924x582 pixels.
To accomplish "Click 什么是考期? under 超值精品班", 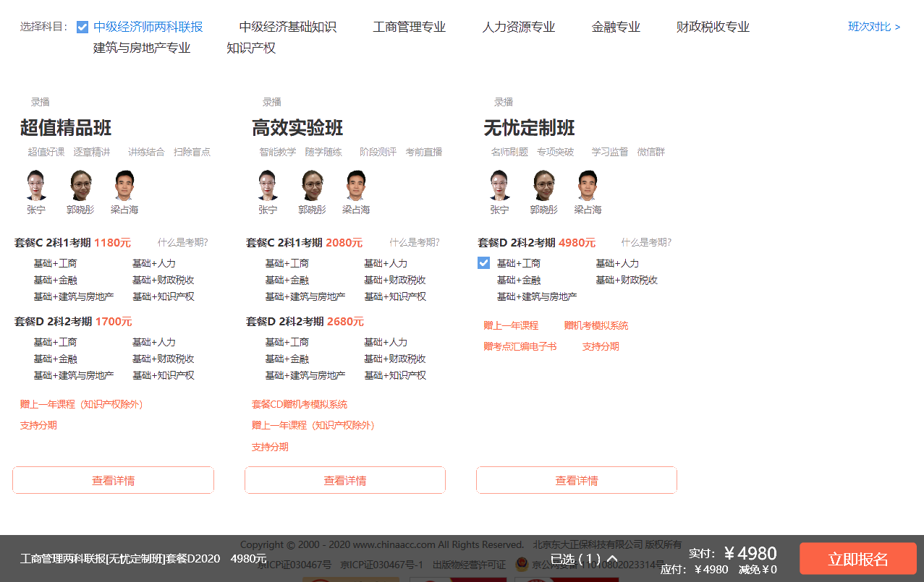I will pyautogui.click(x=182, y=242).
